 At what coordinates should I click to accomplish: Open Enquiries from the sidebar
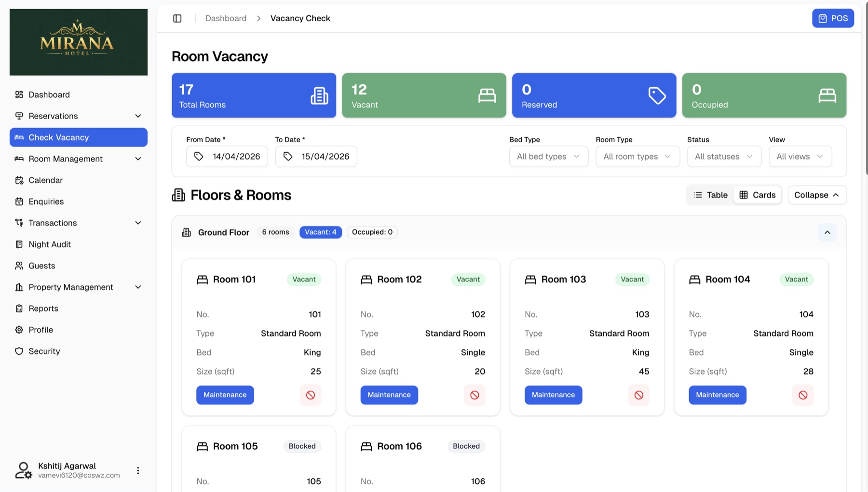tap(79, 201)
